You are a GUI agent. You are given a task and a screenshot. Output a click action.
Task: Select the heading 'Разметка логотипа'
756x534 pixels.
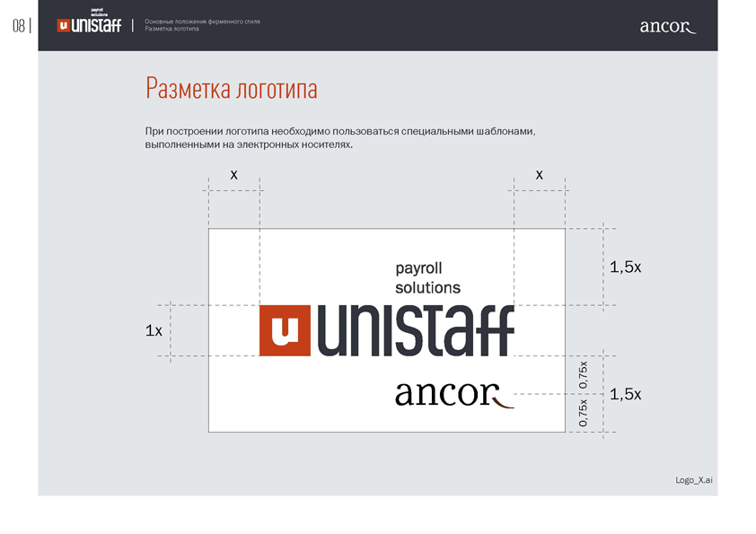pyautogui.click(x=232, y=88)
